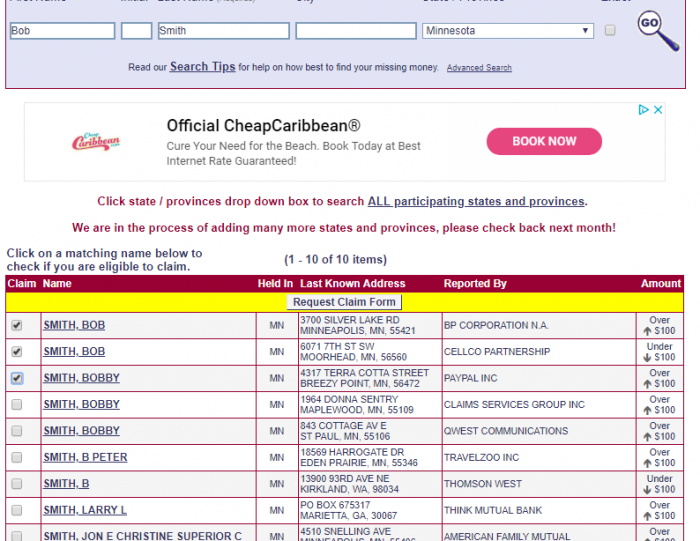Image resolution: width=700 pixels, height=541 pixels.
Task: Click the Over $100 amount for PayPal Inc
Action: 659,378
